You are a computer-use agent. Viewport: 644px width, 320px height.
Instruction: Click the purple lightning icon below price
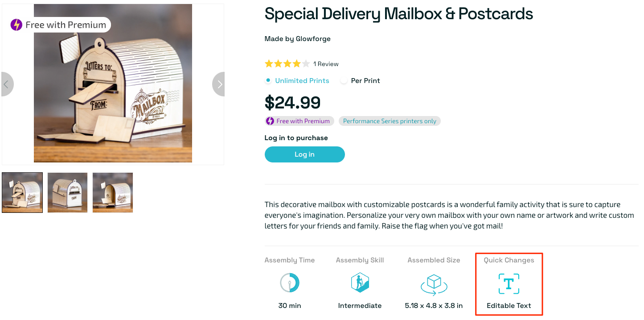270,121
